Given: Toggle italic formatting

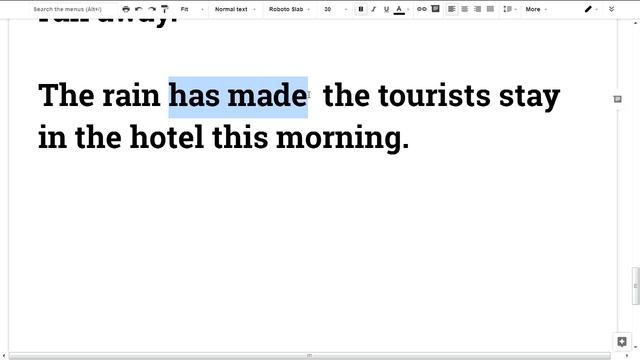Looking at the screenshot, I should coord(373,9).
